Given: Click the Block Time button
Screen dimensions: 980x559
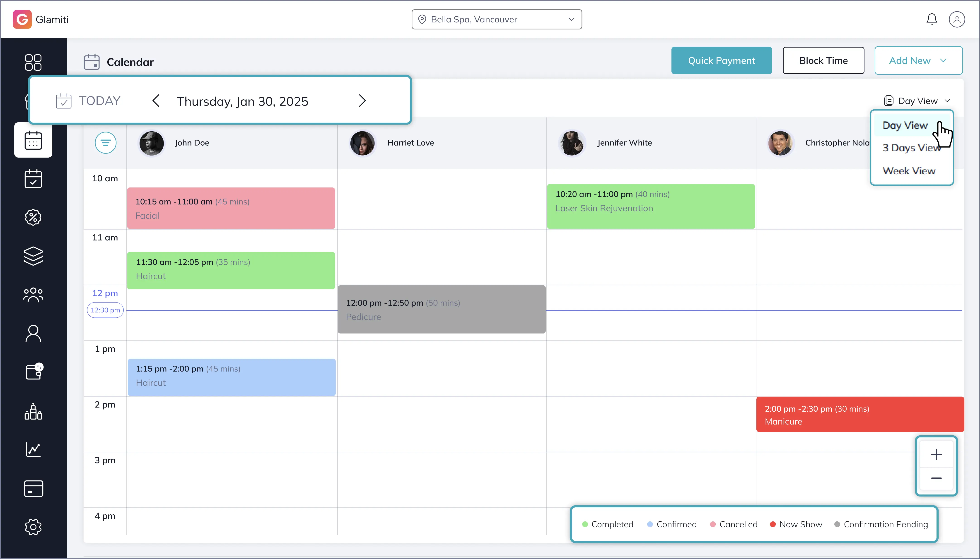Looking at the screenshot, I should pos(823,61).
